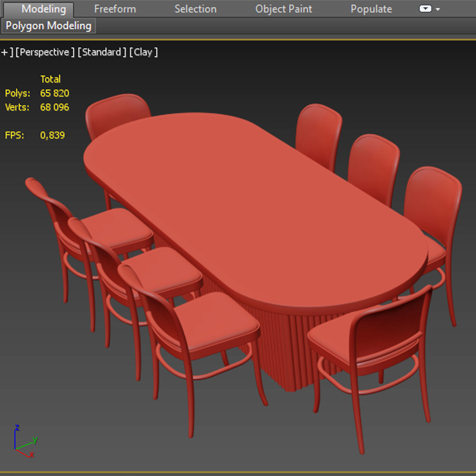Open the ribbon options dropdown arrow
Screen dimensions: 476x476
pyautogui.click(x=438, y=10)
